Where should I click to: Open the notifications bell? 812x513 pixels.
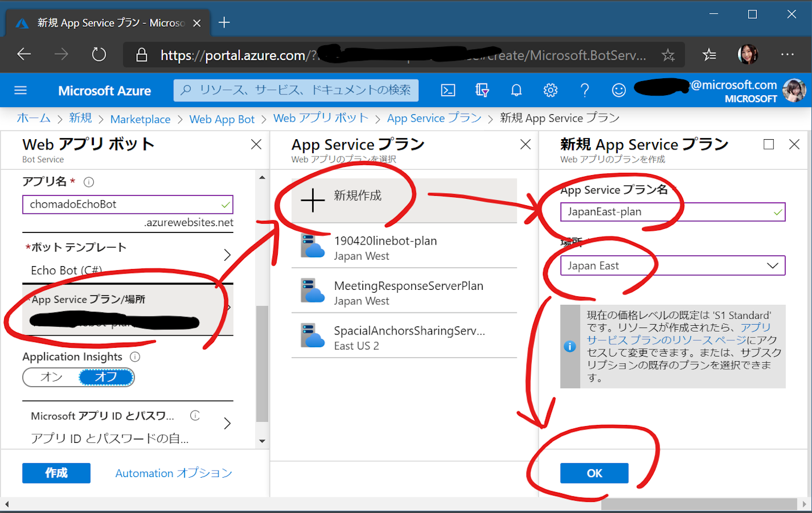(516, 90)
